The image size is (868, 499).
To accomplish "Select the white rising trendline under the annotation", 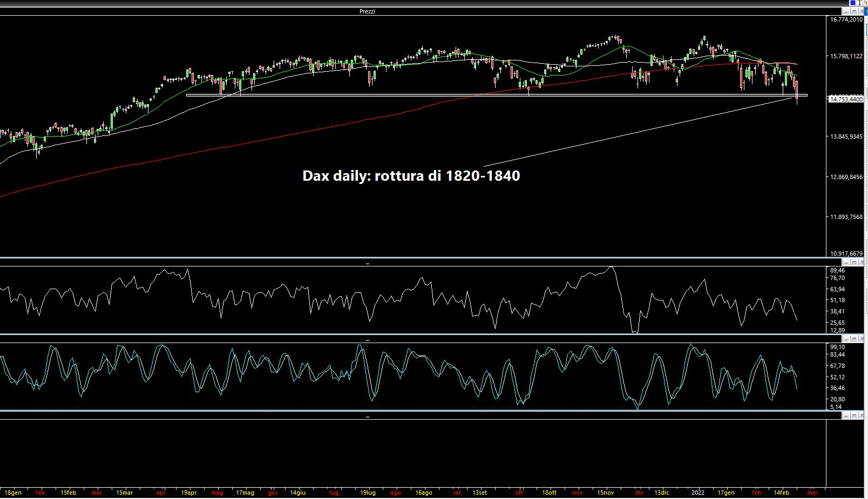I will (x=637, y=132).
